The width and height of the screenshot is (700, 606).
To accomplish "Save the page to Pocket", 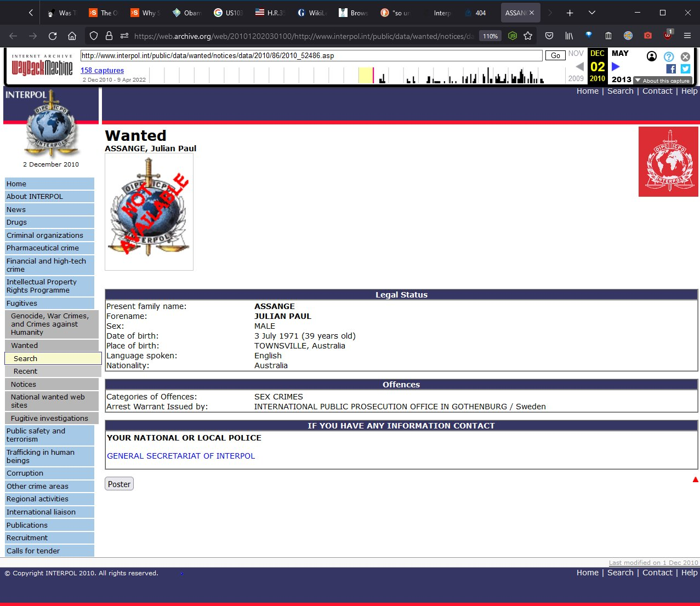I will tap(549, 36).
